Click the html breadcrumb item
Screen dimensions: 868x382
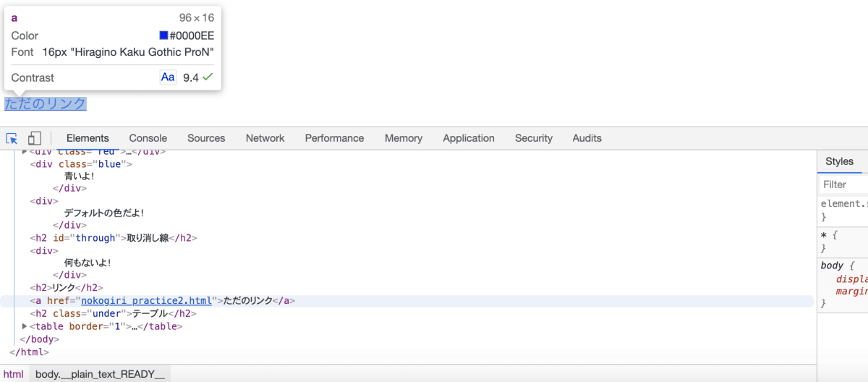(x=13, y=374)
